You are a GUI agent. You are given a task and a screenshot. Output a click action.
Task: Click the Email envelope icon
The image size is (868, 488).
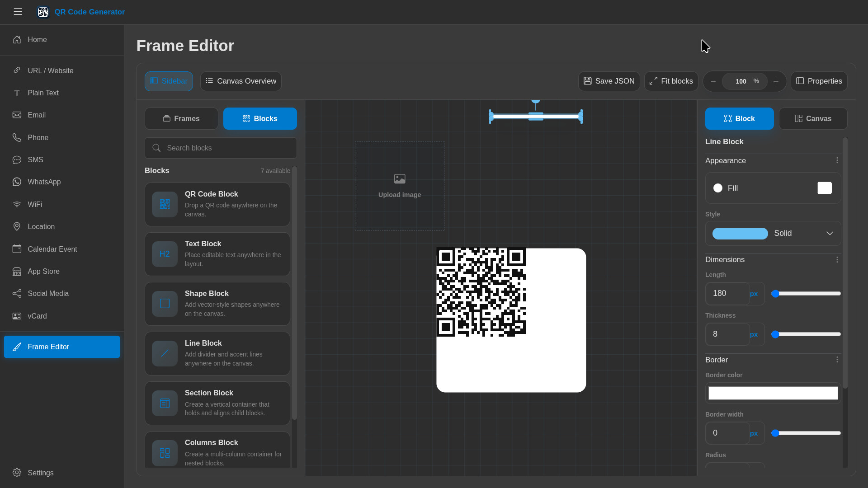[x=17, y=115]
